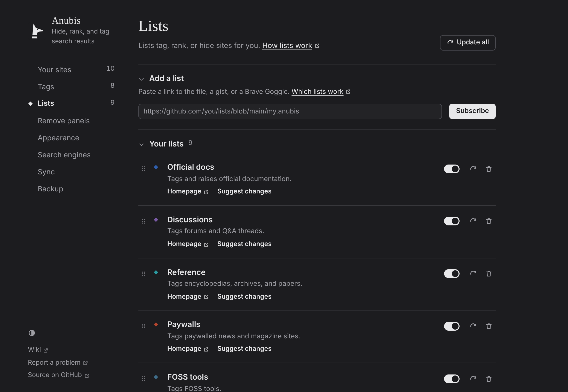Toggle the dark/light theme contrast icon
This screenshot has height=392, width=568.
(32, 333)
